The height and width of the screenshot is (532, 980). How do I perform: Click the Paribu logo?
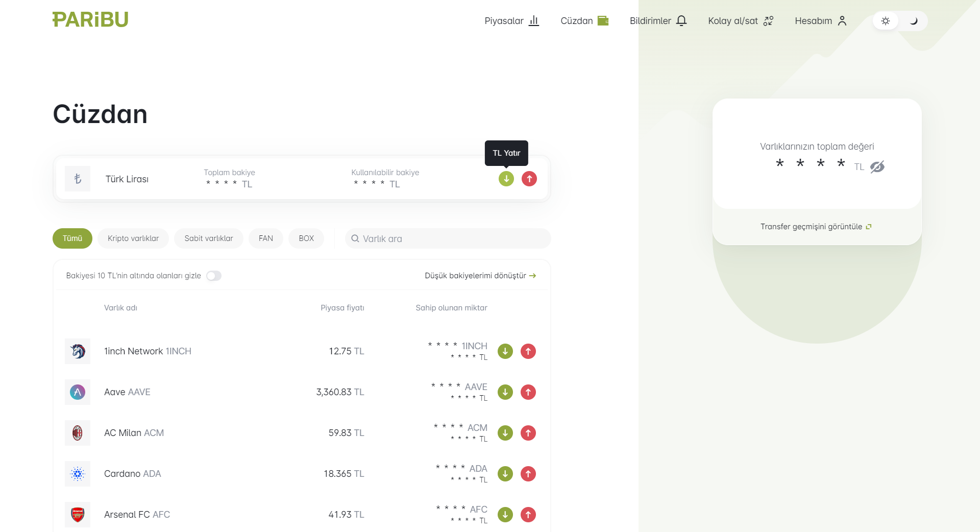pyautogui.click(x=90, y=19)
